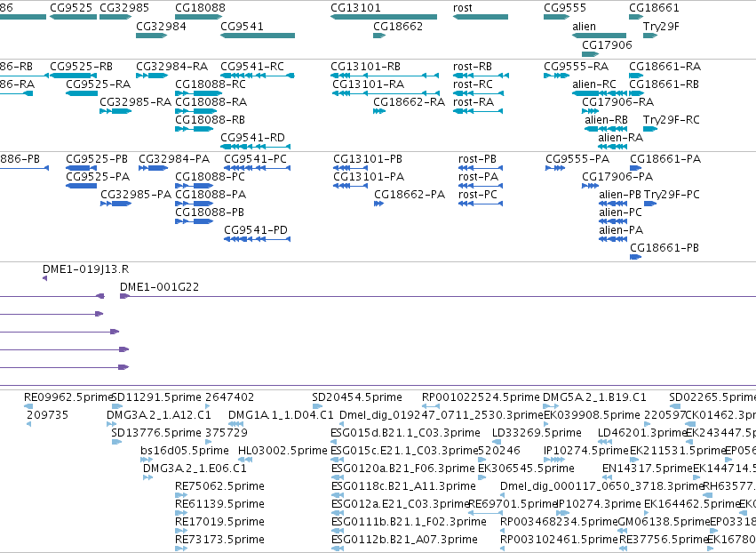Click EST label bs16d05.5prime
This screenshot has height=553, width=756.
(184, 451)
